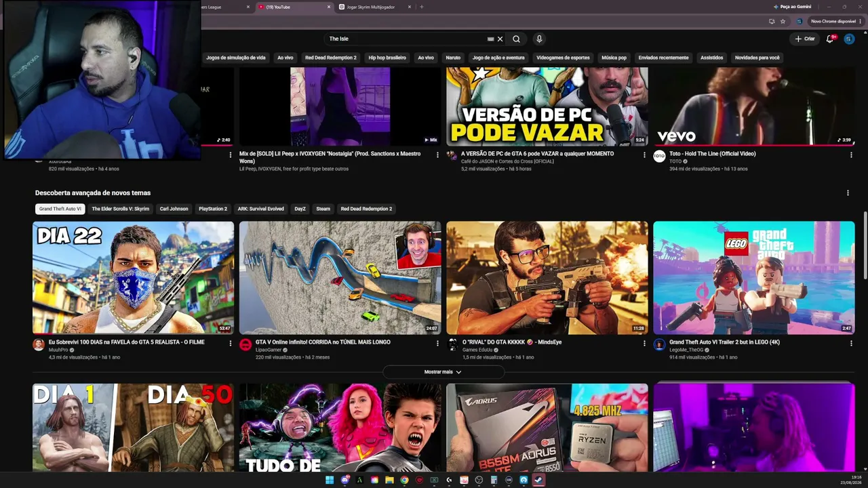Open OBS Studio from the taskbar

479,481
